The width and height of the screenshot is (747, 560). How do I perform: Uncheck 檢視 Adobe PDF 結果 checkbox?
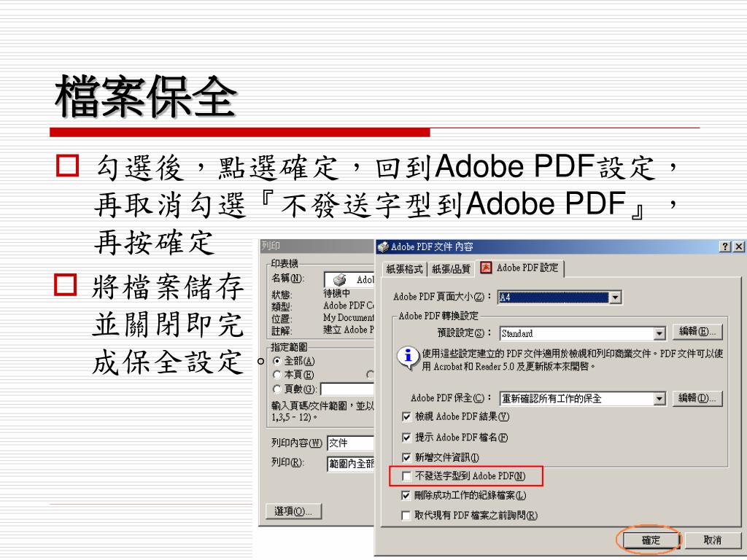[x=406, y=417]
